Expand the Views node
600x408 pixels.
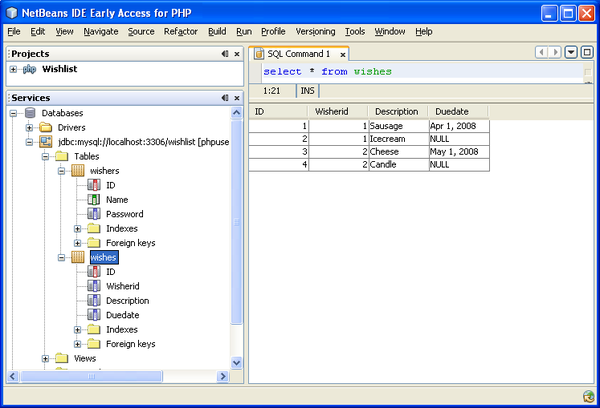click(46, 359)
